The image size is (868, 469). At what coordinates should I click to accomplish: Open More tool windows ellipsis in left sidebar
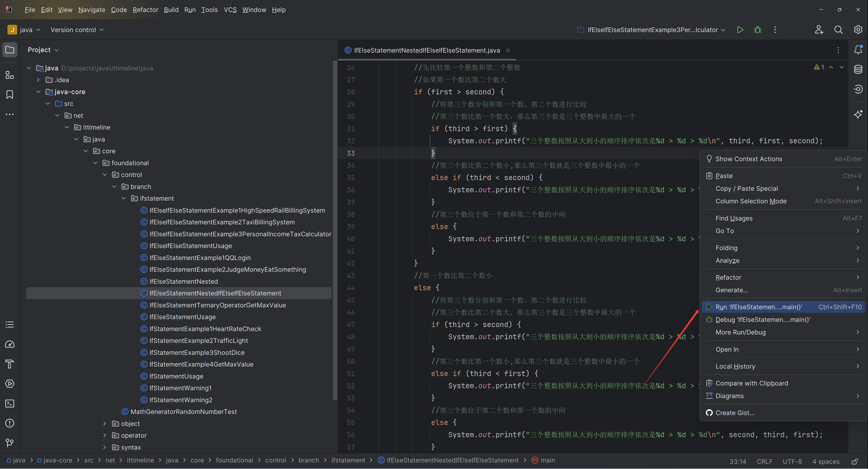pos(10,114)
